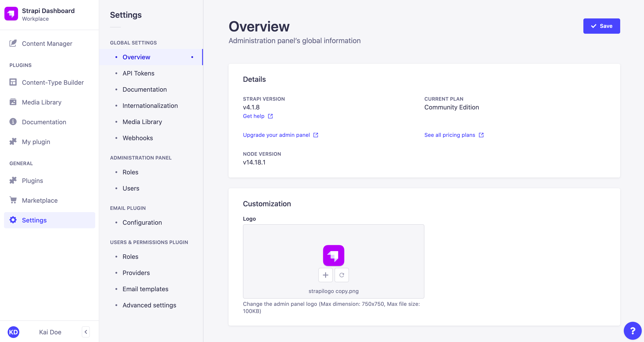
Task: Open Internationalization settings
Action: tap(150, 106)
